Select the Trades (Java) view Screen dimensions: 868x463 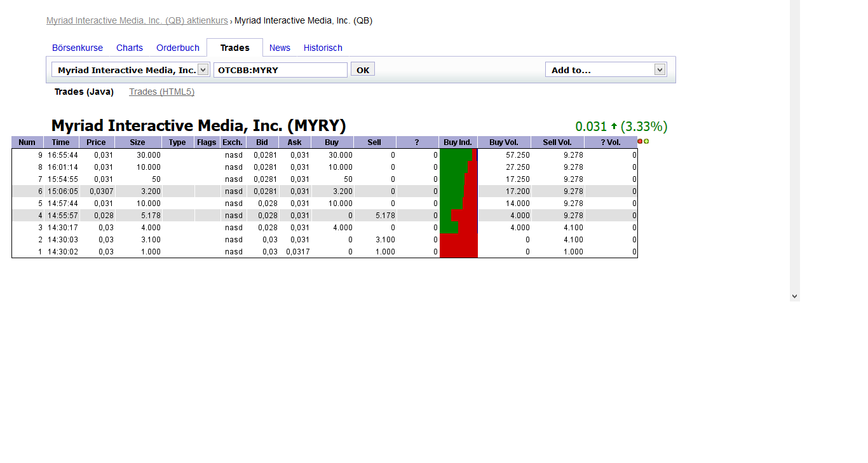pyautogui.click(x=84, y=92)
